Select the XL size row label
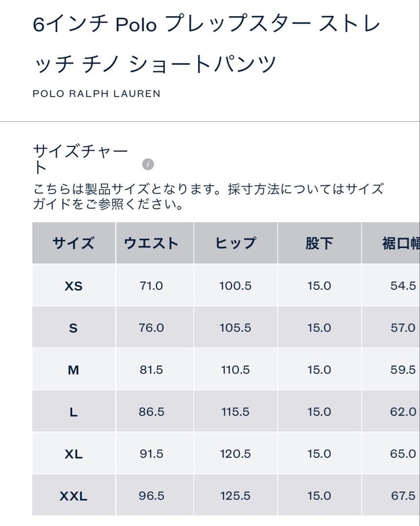This screenshot has height=526, width=420. coord(73,454)
